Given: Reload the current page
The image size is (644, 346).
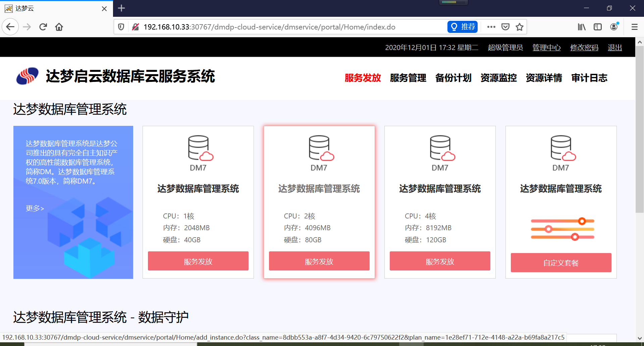Looking at the screenshot, I should (x=43, y=27).
